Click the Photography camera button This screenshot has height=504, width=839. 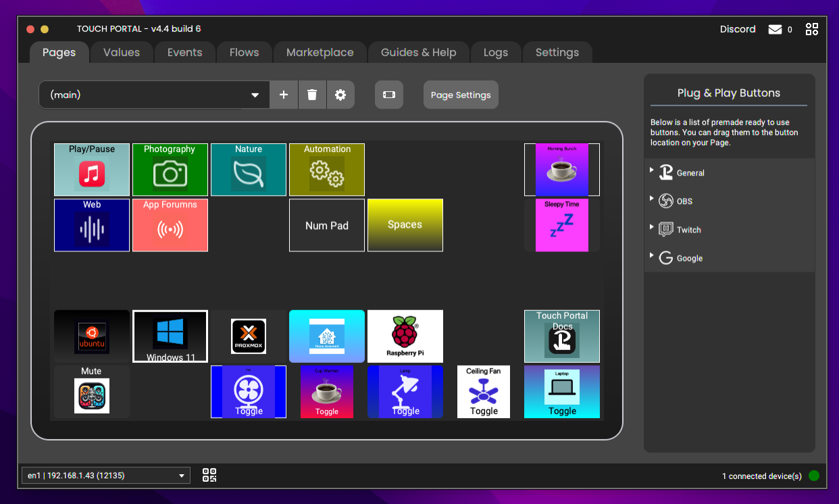click(170, 170)
